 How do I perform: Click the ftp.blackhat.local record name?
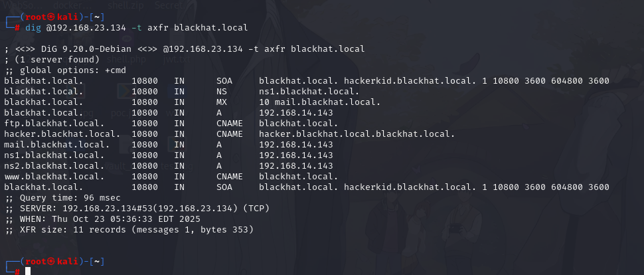(x=54, y=123)
